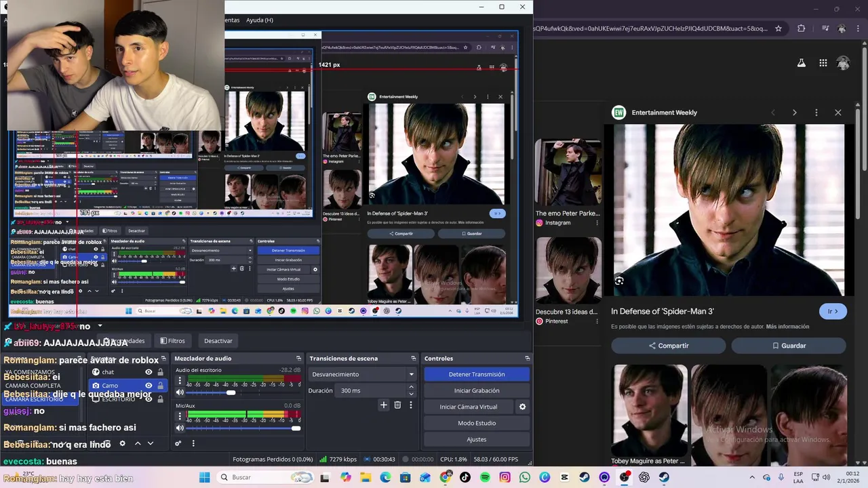This screenshot has width=868, height=488.
Task: Click Desactivar button in source toolbar
Action: click(x=218, y=341)
